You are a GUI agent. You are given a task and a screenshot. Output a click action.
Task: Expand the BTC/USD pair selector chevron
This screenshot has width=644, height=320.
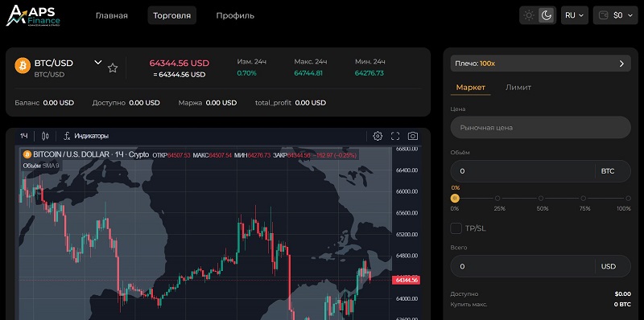click(x=97, y=63)
